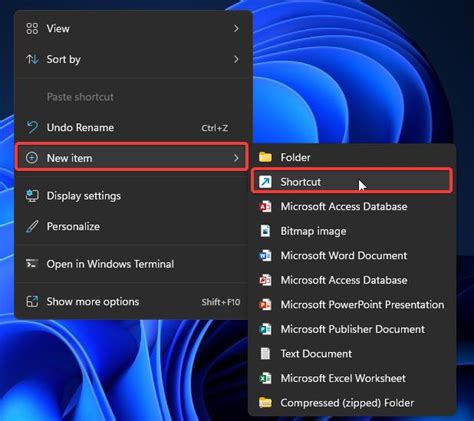Open the New item menu entry
The width and height of the screenshot is (474, 421).
132,157
